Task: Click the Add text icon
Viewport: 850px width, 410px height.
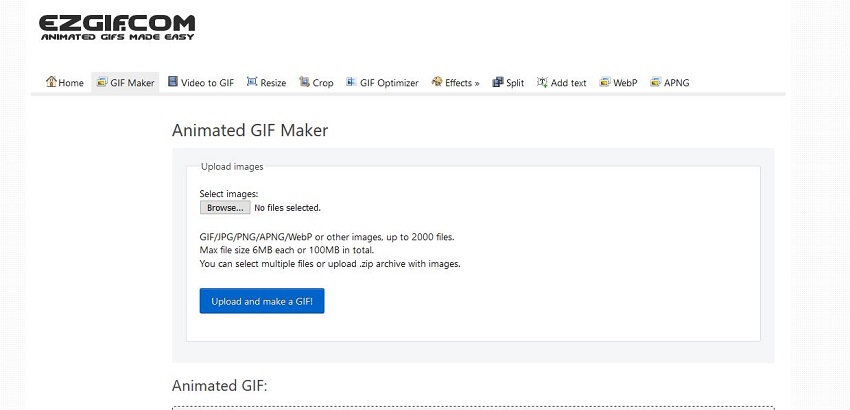Action: coord(542,82)
